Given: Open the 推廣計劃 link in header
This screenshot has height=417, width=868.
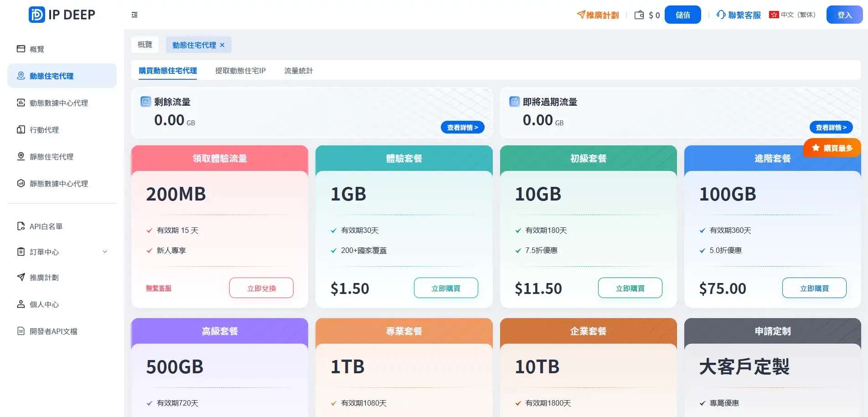Looking at the screenshot, I should (x=598, y=15).
